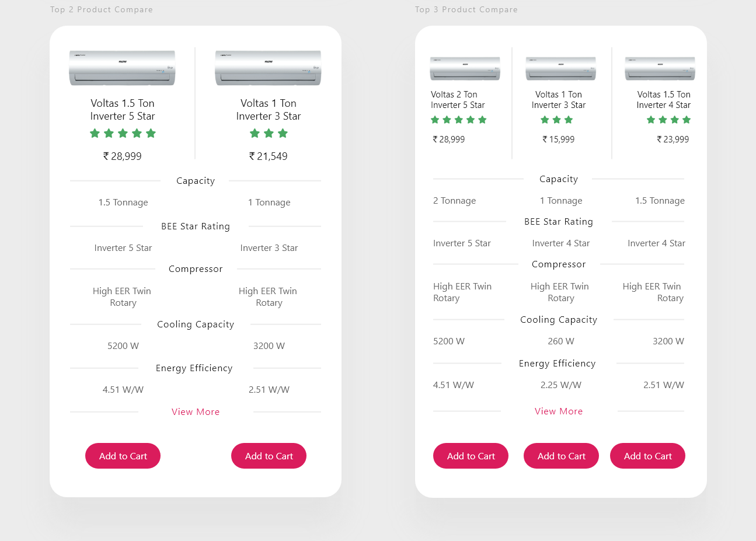This screenshot has width=756, height=541.
Task: Click the ₹23,999 price
Action: (673, 139)
